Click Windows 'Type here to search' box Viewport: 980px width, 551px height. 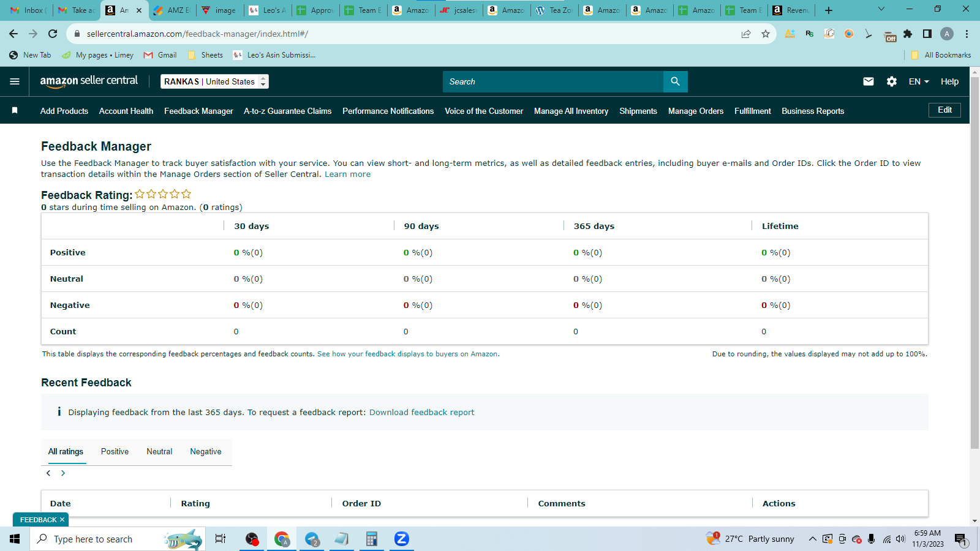[118, 539]
